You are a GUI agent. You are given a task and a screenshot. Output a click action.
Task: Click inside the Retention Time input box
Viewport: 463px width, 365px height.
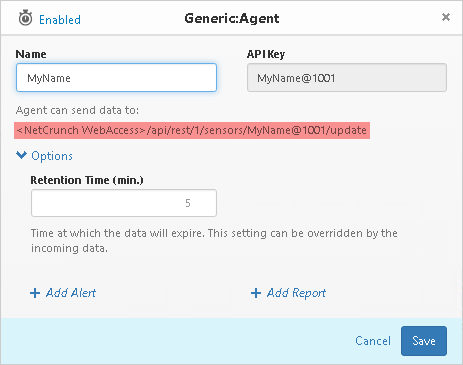[x=124, y=203]
